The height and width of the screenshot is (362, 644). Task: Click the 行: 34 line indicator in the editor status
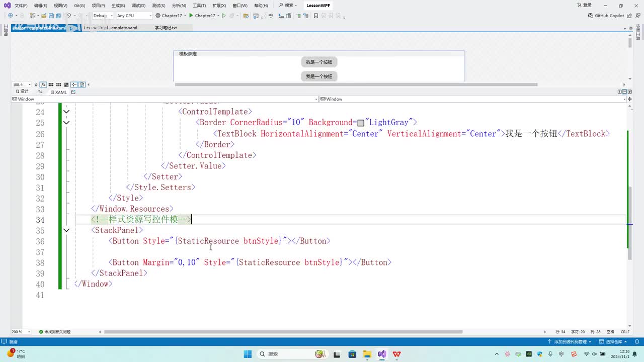point(560,332)
